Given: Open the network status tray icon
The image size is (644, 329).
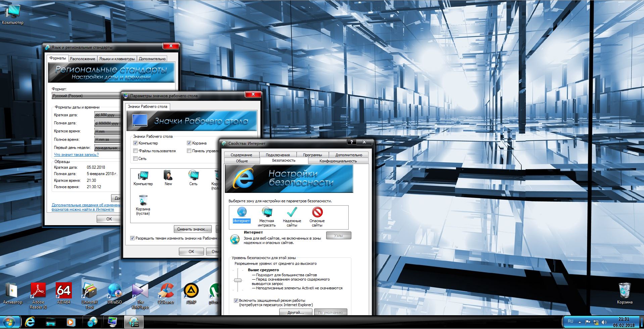Looking at the screenshot, I should click(596, 322).
